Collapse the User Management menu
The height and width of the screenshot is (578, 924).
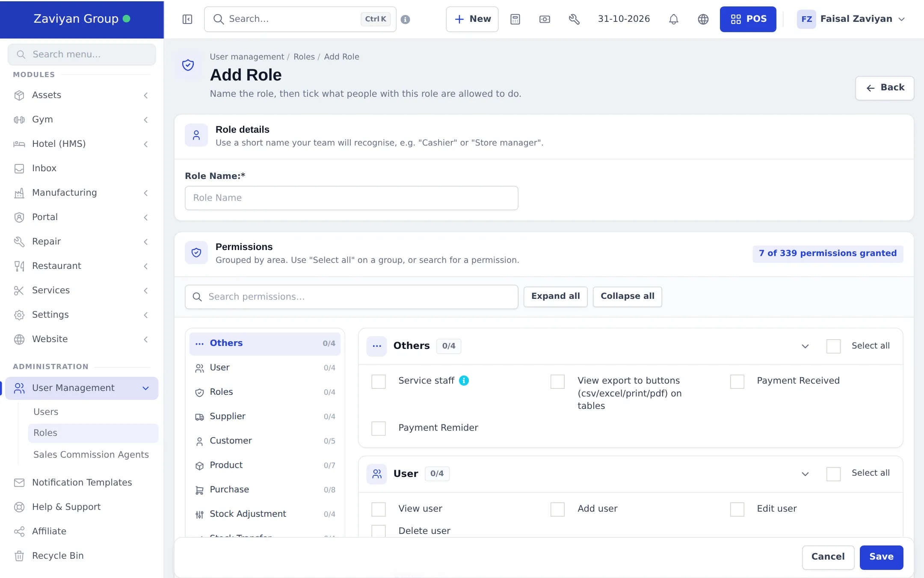82,388
